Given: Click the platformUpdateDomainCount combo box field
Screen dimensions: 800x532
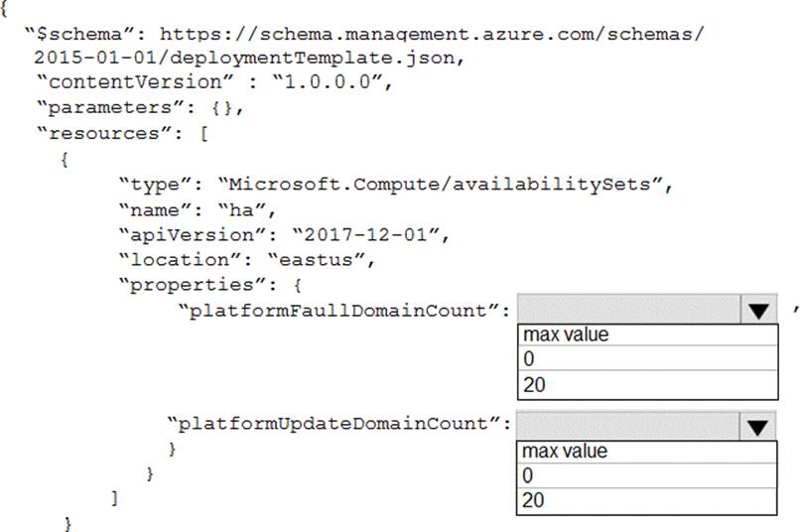Looking at the screenshot, I should (627, 427).
